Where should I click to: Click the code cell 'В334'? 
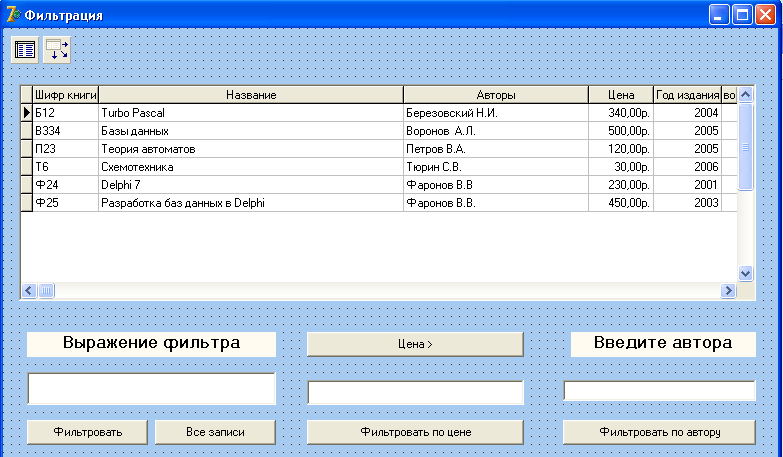(65, 131)
